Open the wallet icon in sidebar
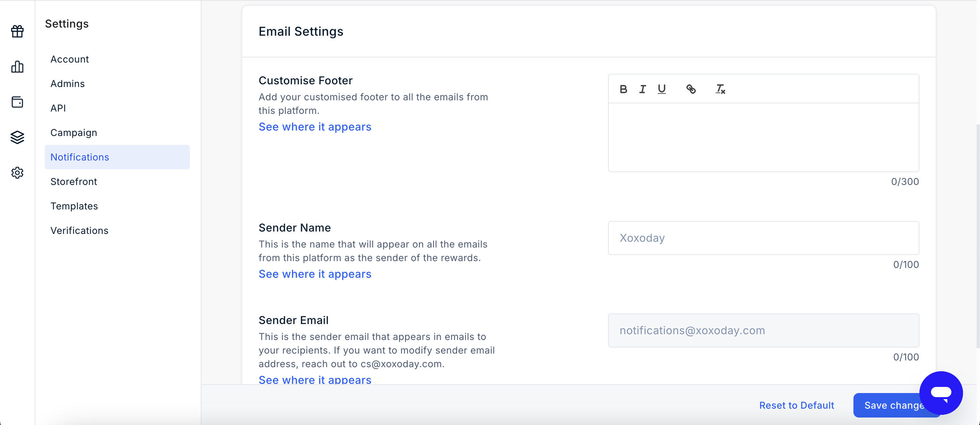 tap(17, 102)
